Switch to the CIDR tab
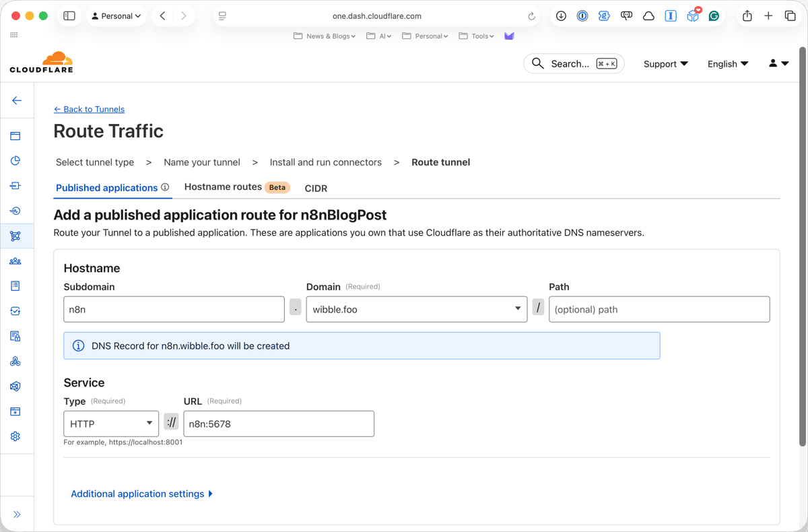This screenshot has height=532, width=808. (x=316, y=189)
